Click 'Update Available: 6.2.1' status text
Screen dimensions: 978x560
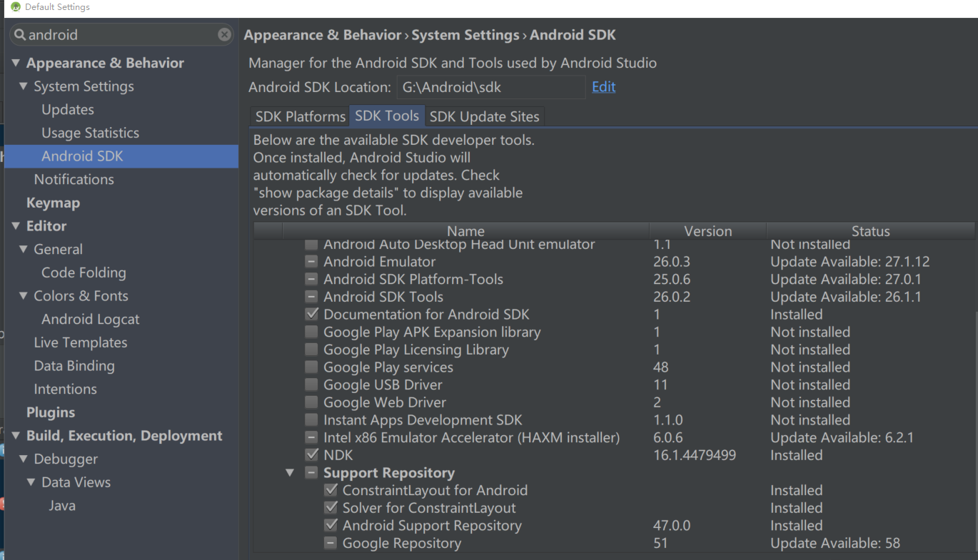coord(842,437)
